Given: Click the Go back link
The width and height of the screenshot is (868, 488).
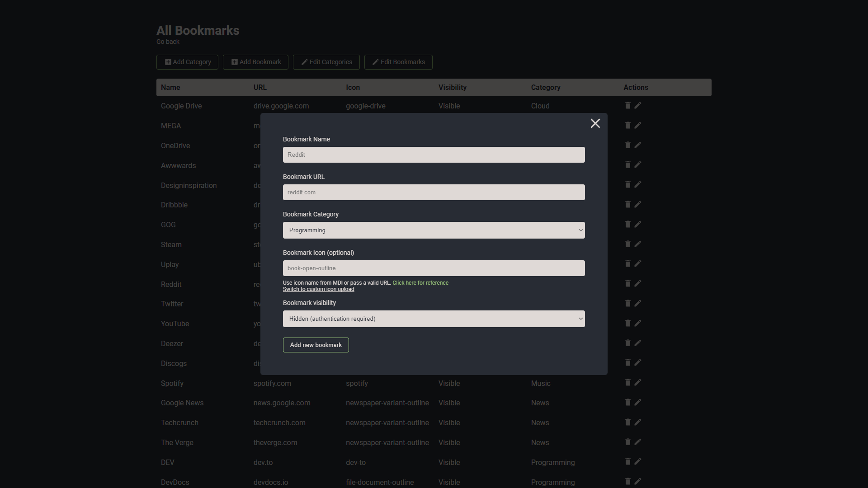Looking at the screenshot, I should [167, 42].
